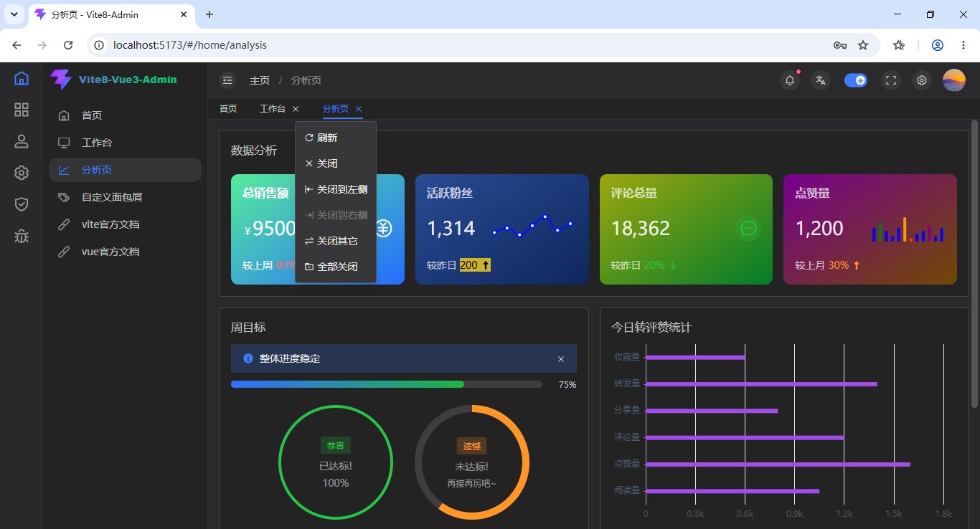980x529 pixels.
Task: Open the settings gear in header
Action: 922,80
